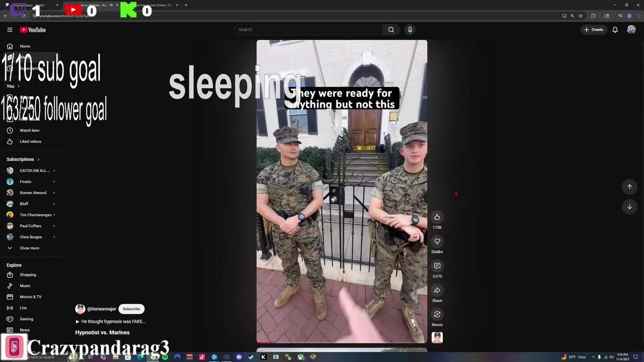Open Steam from the taskbar

tap(251, 357)
